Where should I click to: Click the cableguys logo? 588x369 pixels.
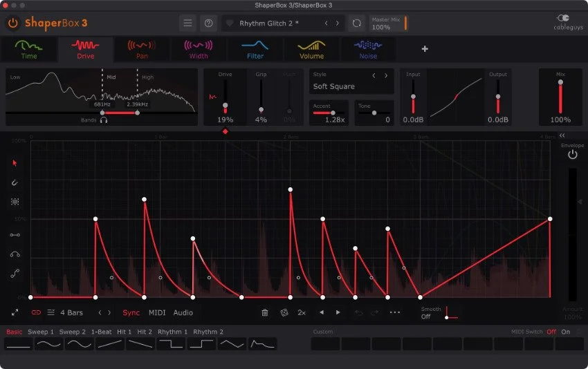[x=568, y=23]
